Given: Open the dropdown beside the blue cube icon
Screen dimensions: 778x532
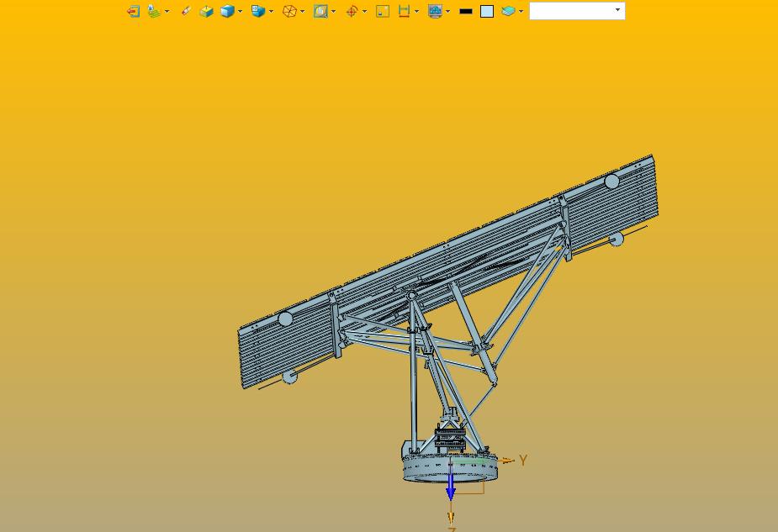Looking at the screenshot, I should click(241, 12).
